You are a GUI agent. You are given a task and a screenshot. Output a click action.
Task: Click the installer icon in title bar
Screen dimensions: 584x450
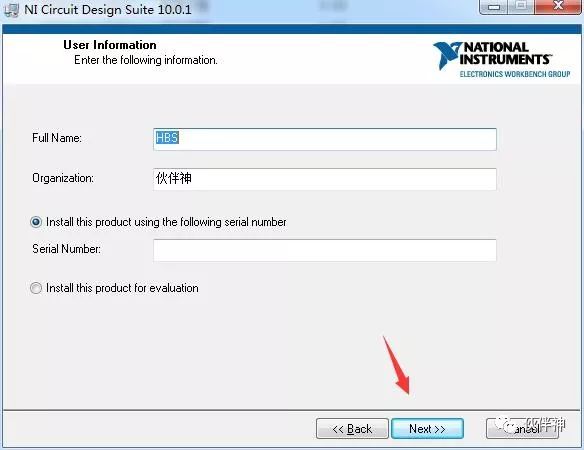click(x=11, y=9)
